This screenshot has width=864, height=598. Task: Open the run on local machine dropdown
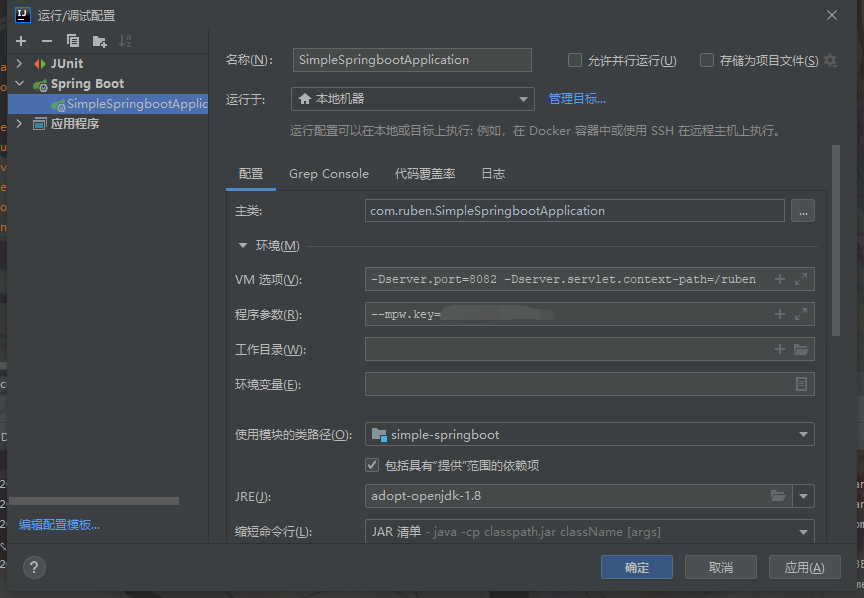tap(412, 99)
